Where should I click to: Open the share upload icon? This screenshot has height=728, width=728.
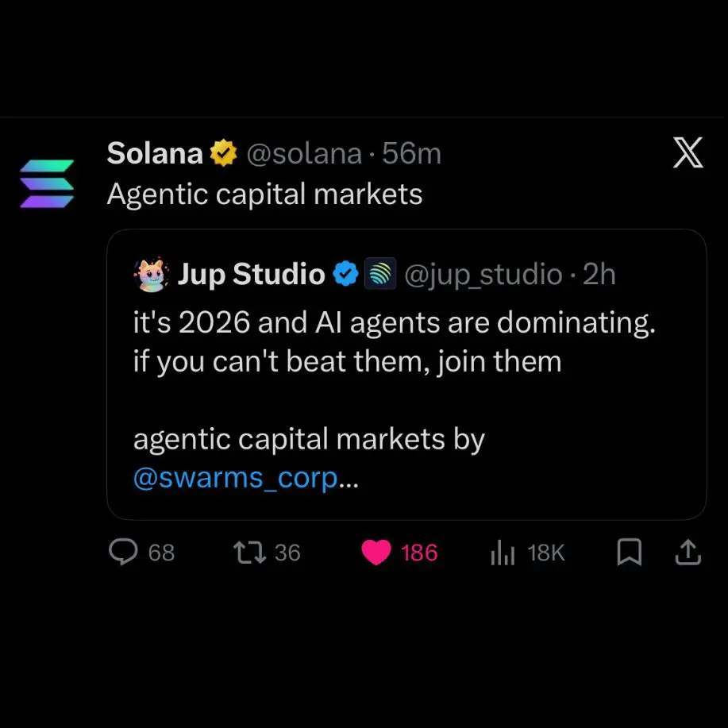point(688,552)
